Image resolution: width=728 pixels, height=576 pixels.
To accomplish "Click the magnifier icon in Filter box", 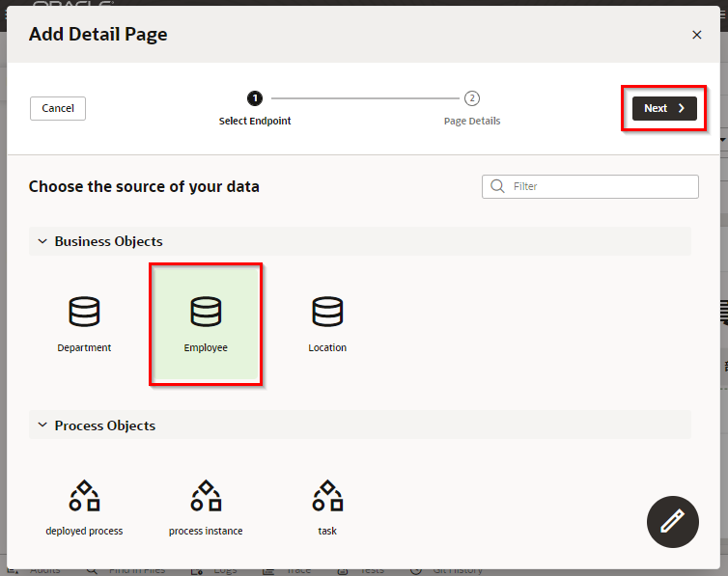I will point(497,186).
